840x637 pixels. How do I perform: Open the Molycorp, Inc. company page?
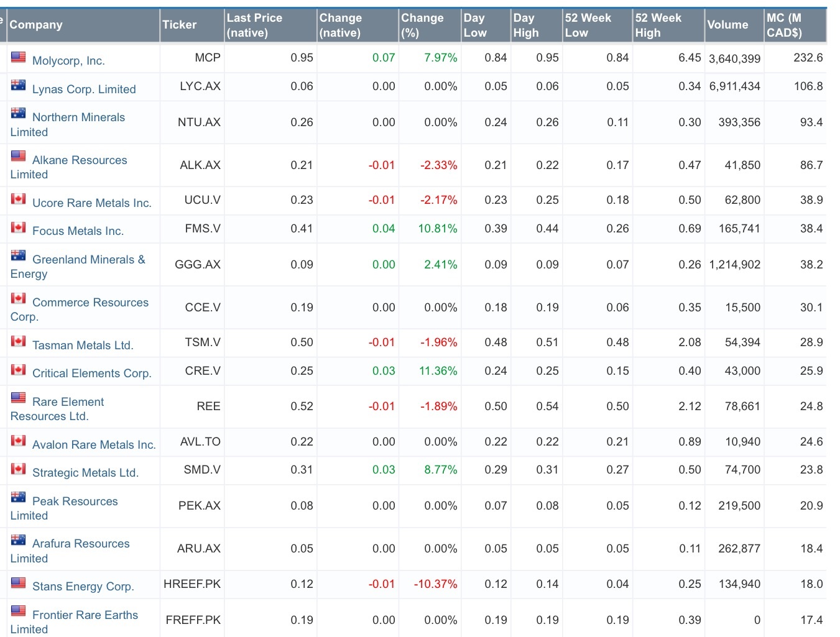tap(68, 60)
